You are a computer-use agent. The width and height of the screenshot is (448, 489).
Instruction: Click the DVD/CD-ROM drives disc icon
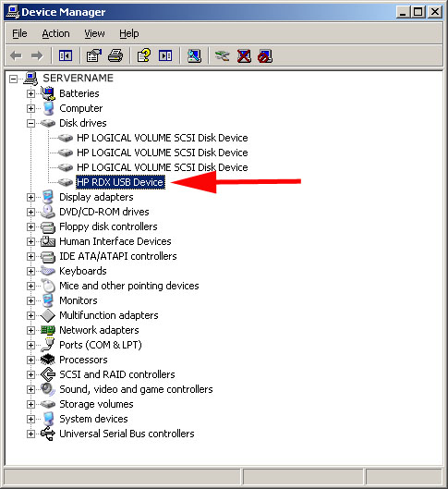click(48, 212)
